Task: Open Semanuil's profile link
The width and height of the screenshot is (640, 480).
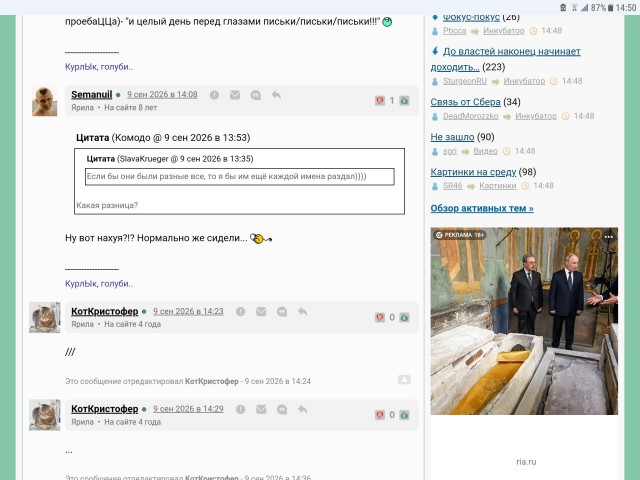Action: 91,95
